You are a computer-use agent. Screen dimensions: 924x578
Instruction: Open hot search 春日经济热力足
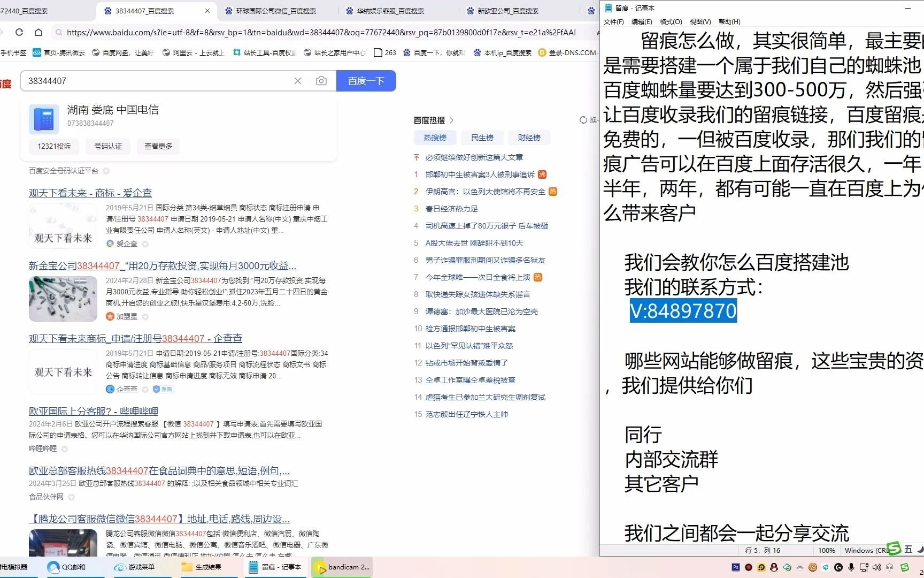(x=451, y=209)
